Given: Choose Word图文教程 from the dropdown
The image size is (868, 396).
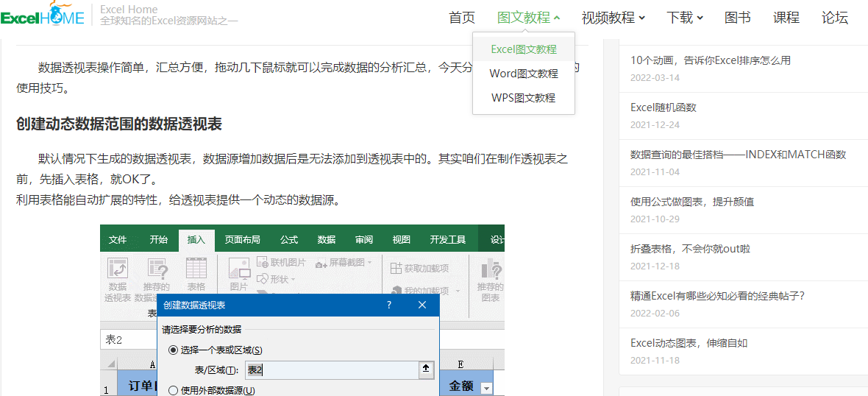Looking at the screenshot, I should (x=524, y=74).
